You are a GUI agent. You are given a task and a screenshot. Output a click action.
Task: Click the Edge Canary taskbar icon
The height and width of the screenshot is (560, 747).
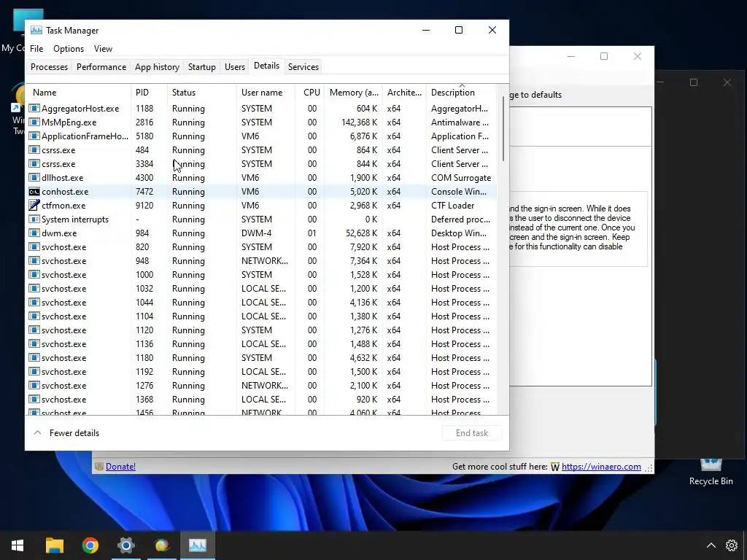(x=162, y=545)
